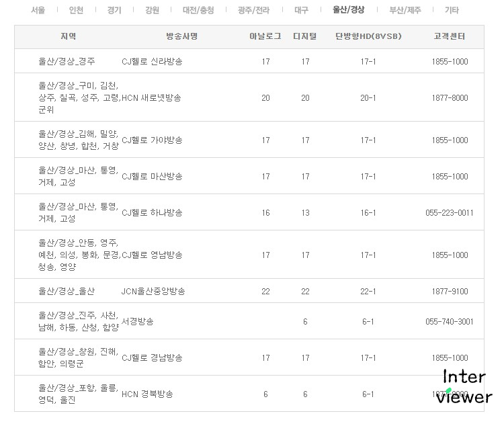The image size is (504, 428).
Task: Click the 울산/경상_울산 region cell
Action: [x=67, y=291]
